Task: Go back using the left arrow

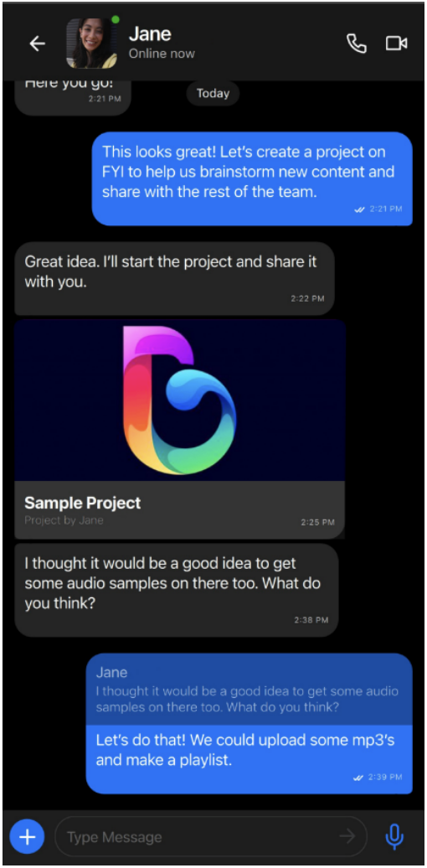Action: 37,44
